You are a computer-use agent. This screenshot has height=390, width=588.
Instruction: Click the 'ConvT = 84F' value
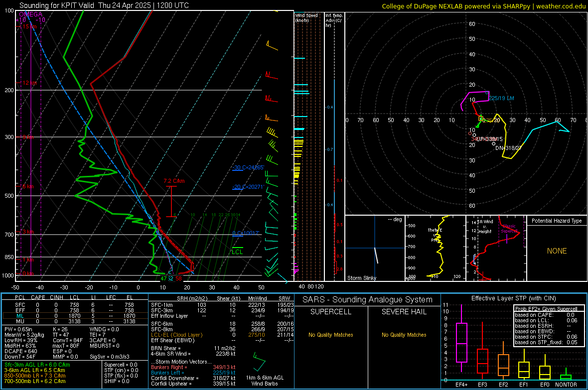click(68, 340)
